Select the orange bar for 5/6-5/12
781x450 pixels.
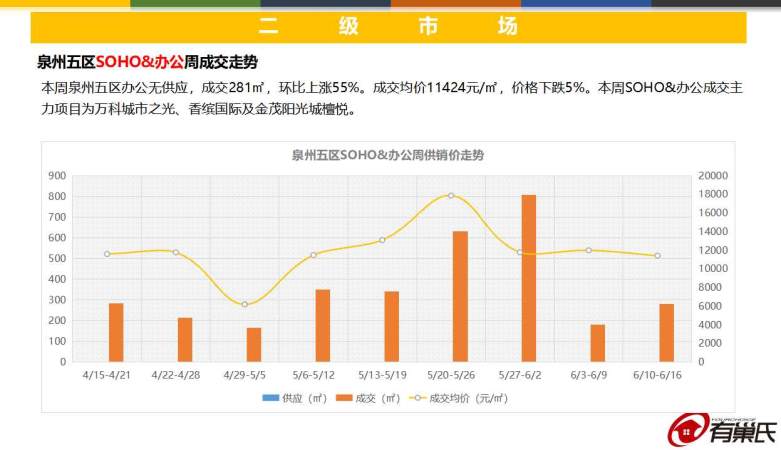click(323, 325)
